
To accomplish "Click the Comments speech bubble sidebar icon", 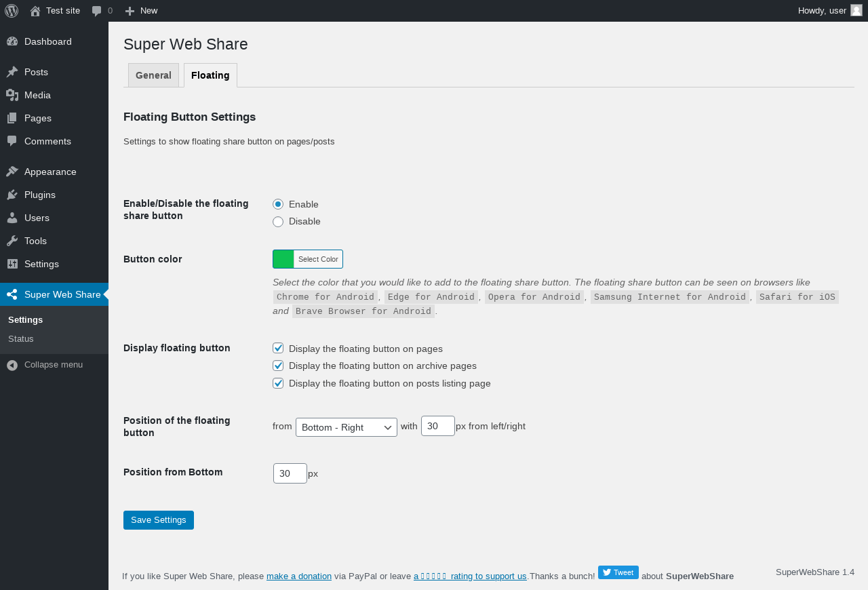I will 12,141.
